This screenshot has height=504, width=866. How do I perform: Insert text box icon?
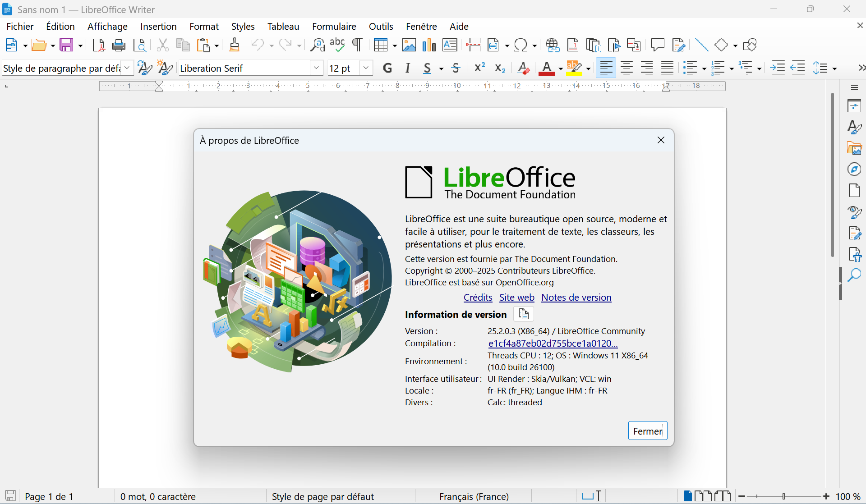click(450, 45)
